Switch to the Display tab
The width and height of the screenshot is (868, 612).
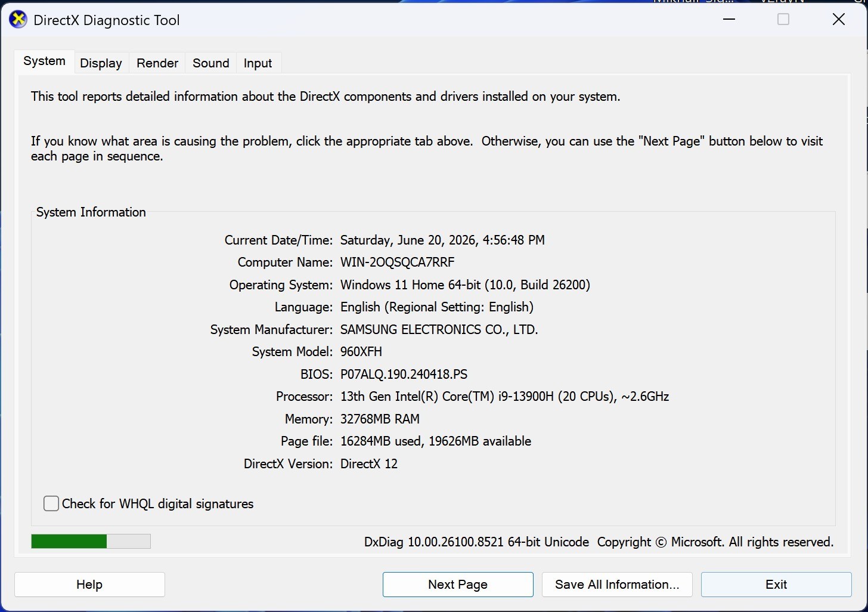pos(101,63)
